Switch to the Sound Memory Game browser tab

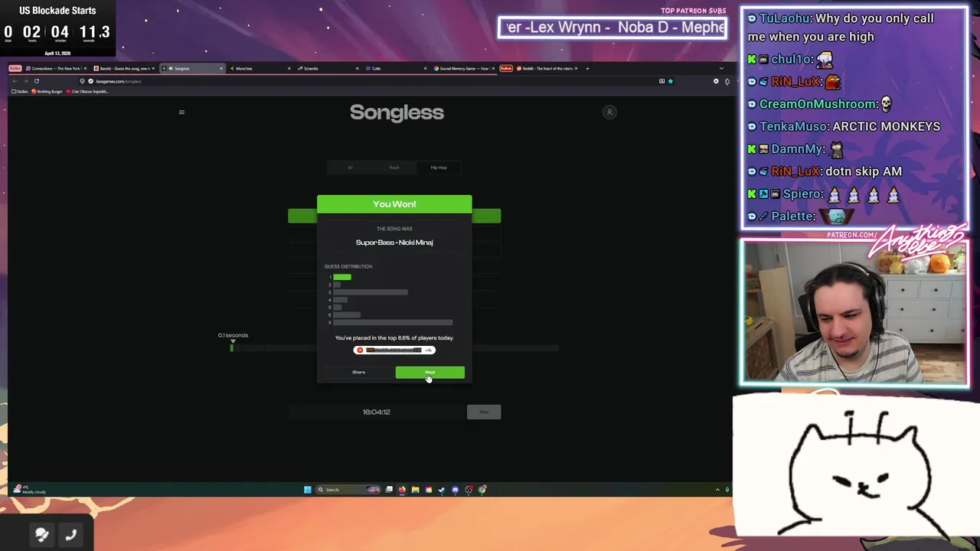464,68
